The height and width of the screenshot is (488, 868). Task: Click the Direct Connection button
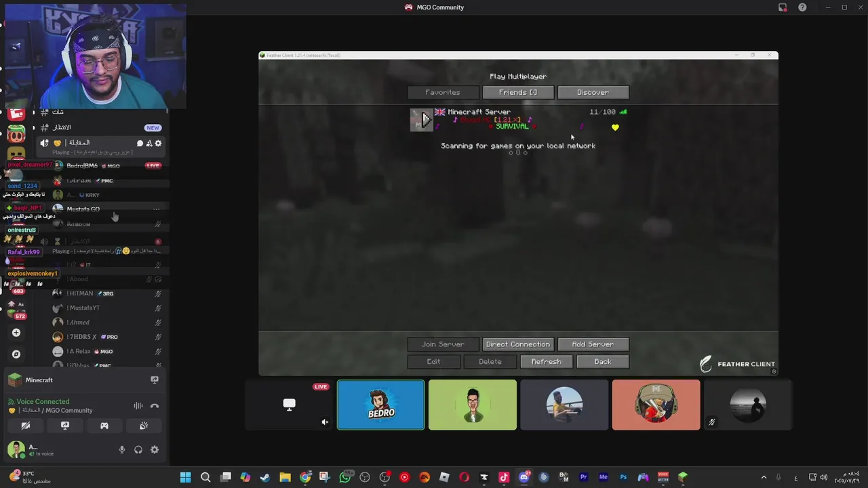point(518,344)
